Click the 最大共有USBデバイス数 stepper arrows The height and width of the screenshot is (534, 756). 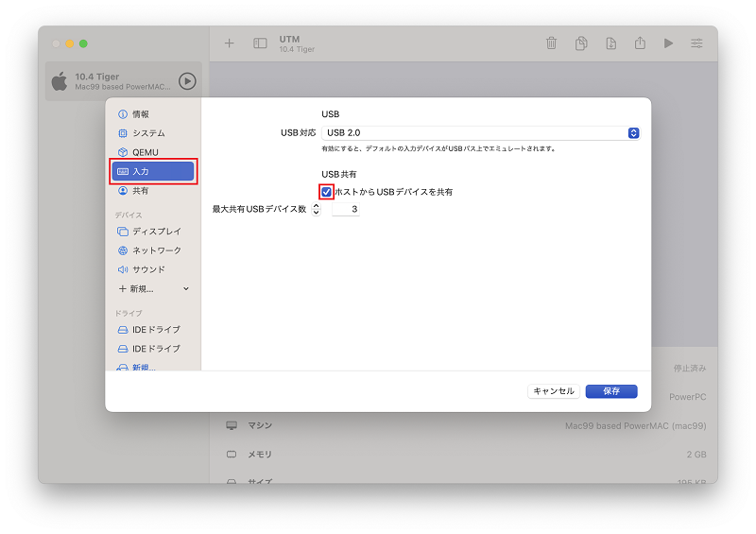coord(316,209)
